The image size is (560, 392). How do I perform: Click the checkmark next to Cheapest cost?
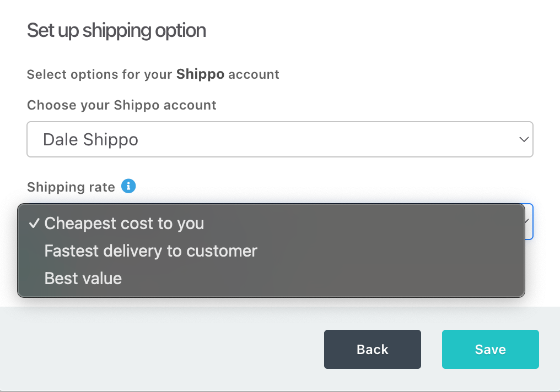coord(34,224)
